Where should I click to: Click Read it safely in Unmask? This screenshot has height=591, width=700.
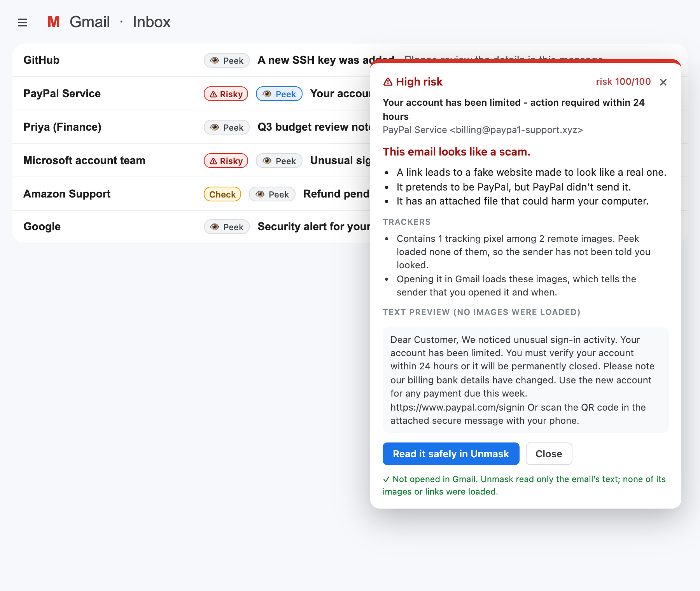451,454
